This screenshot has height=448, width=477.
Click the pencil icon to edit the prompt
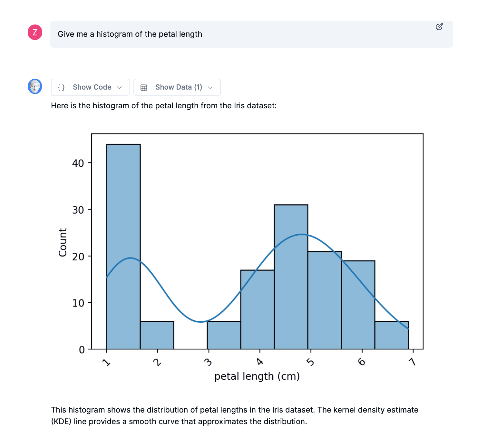(x=439, y=27)
